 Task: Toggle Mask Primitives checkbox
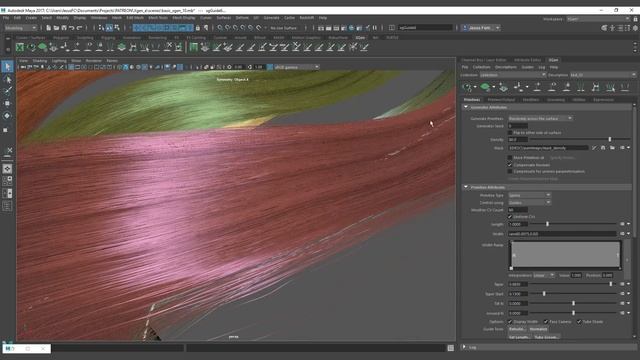510,158
